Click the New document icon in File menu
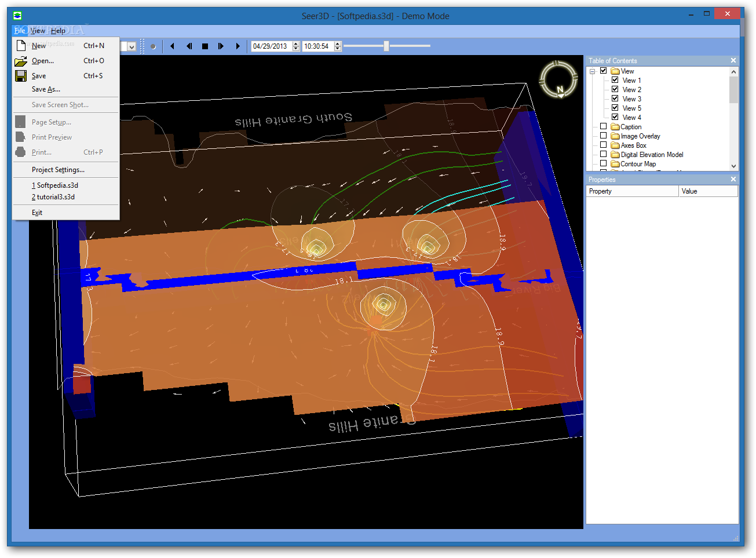Viewport: 756px width, 558px height. [x=21, y=45]
